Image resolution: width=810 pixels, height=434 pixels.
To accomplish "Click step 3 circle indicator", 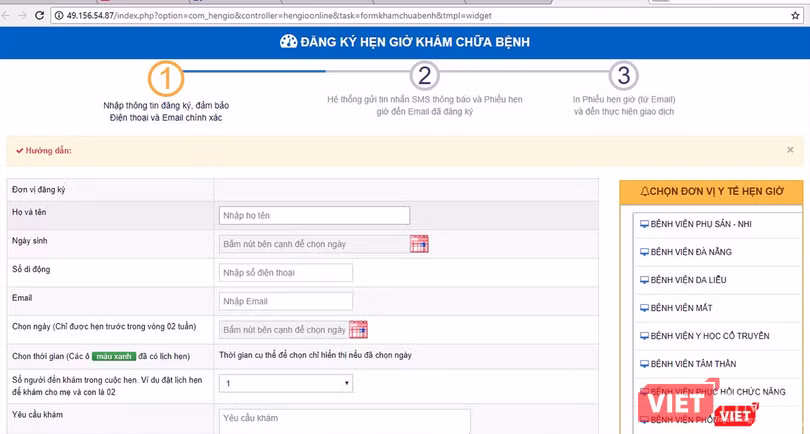I will tap(623, 76).
